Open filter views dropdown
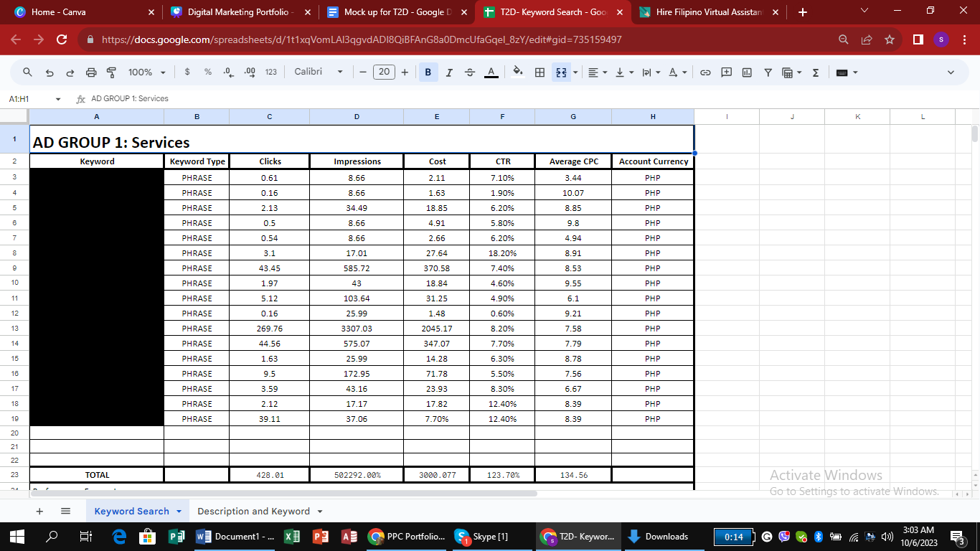 point(791,72)
